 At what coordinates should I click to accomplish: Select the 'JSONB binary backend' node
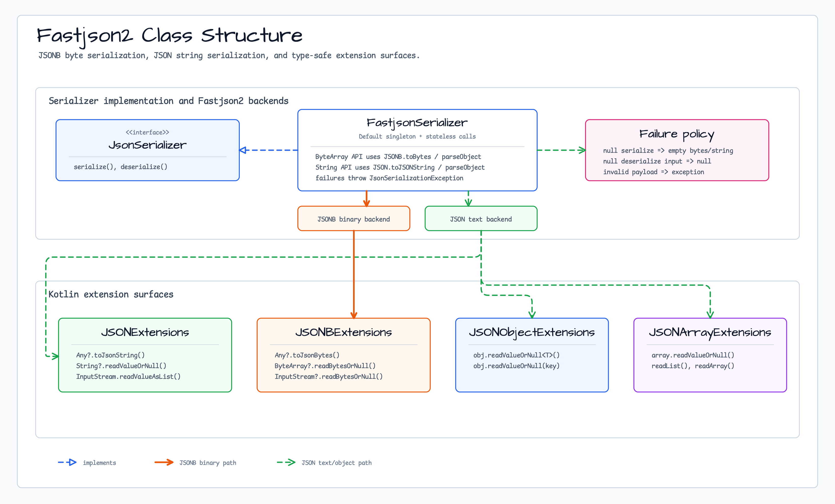coord(354,219)
